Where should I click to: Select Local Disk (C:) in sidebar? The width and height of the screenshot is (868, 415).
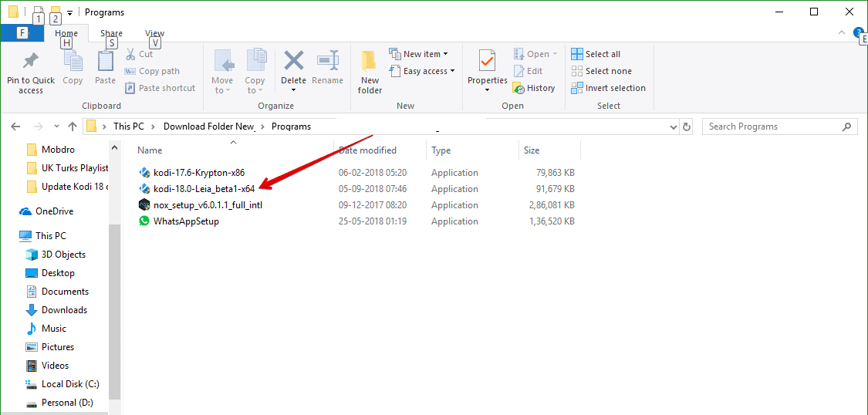click(70, 384)
